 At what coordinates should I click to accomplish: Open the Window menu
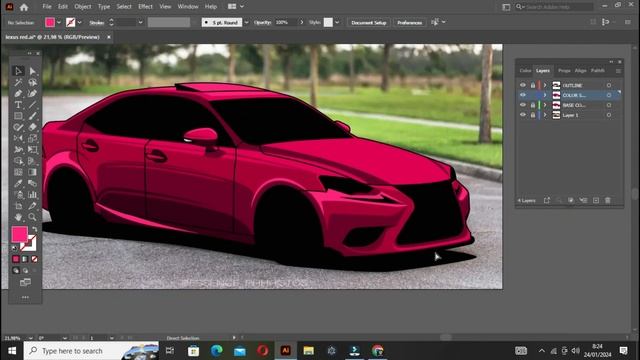pyautogui.click(x=188, y=7)
